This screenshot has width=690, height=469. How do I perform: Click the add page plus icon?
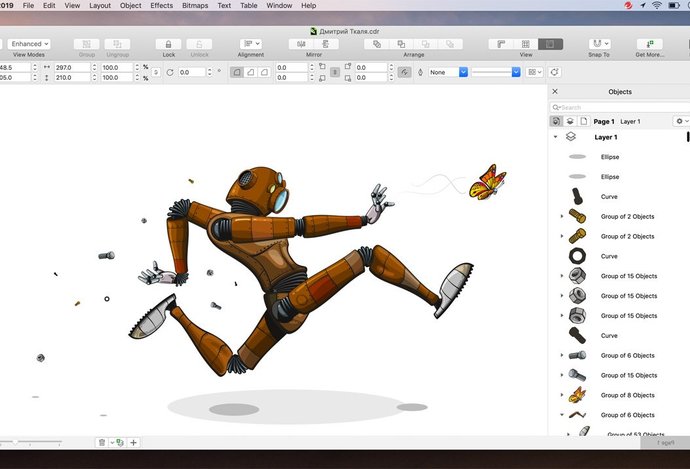(134, 442)
